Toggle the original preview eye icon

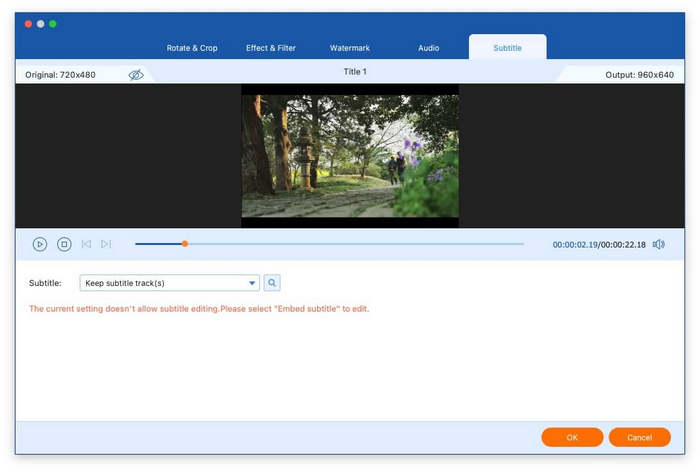pyautogui.click(x=136, y=75)
